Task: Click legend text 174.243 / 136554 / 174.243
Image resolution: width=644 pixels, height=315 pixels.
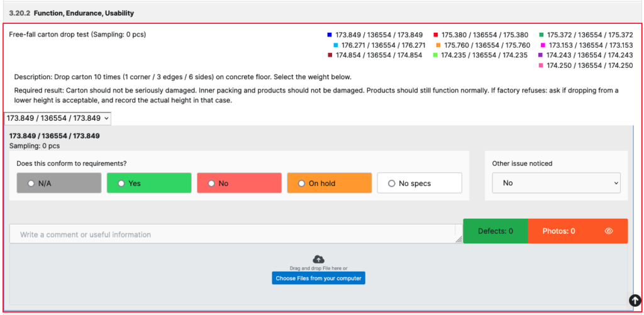Action: pyautogui.click(x=590, y=55)
